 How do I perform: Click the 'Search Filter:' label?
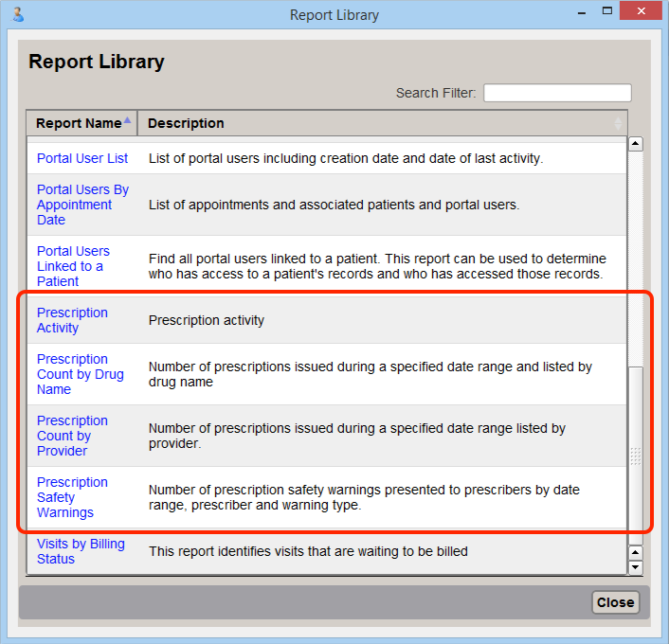(436, 93)
